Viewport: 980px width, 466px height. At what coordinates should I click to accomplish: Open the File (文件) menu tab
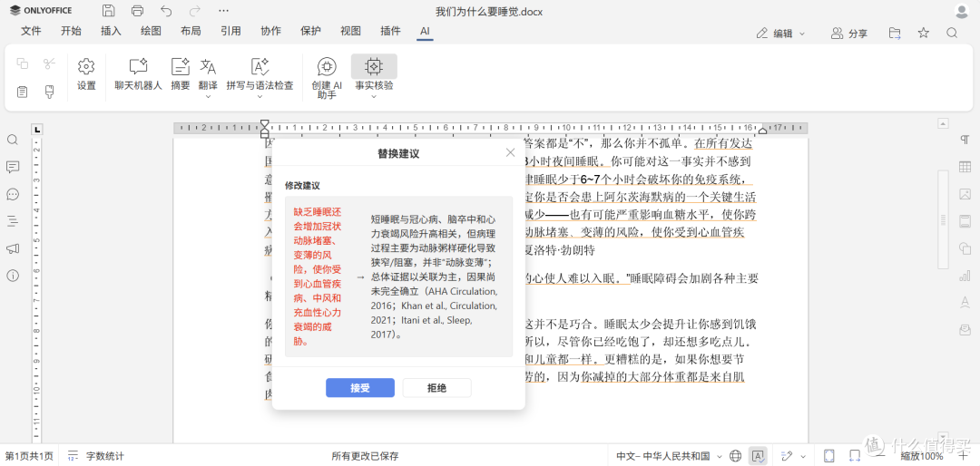(31, 31)
